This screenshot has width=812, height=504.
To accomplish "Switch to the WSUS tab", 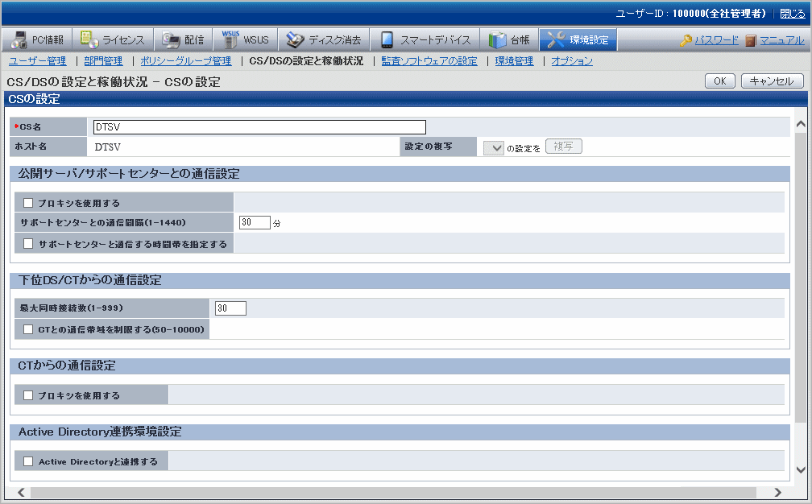I will pos(246,39).
